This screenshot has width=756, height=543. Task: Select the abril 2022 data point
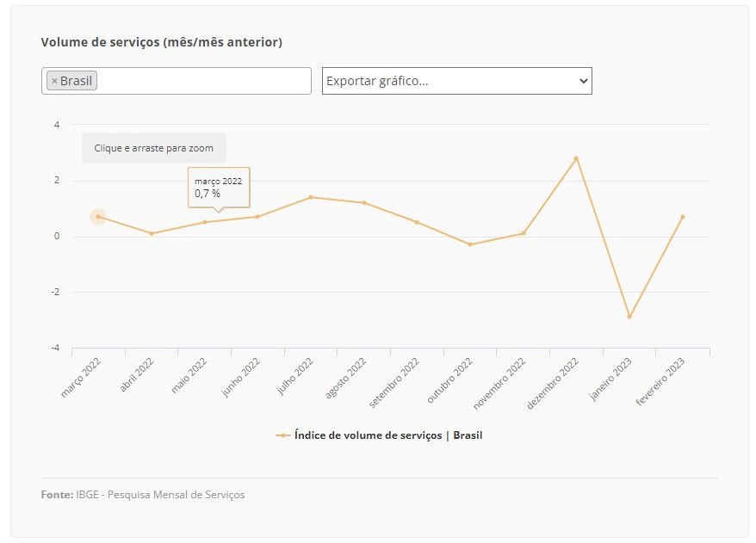(152, 233)
